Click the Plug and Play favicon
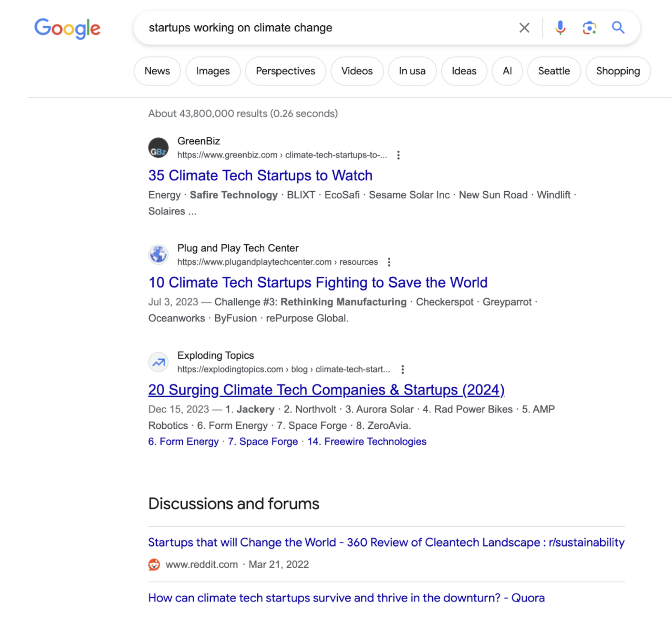This screenshot has height=623, width=672. pos(158,255)
